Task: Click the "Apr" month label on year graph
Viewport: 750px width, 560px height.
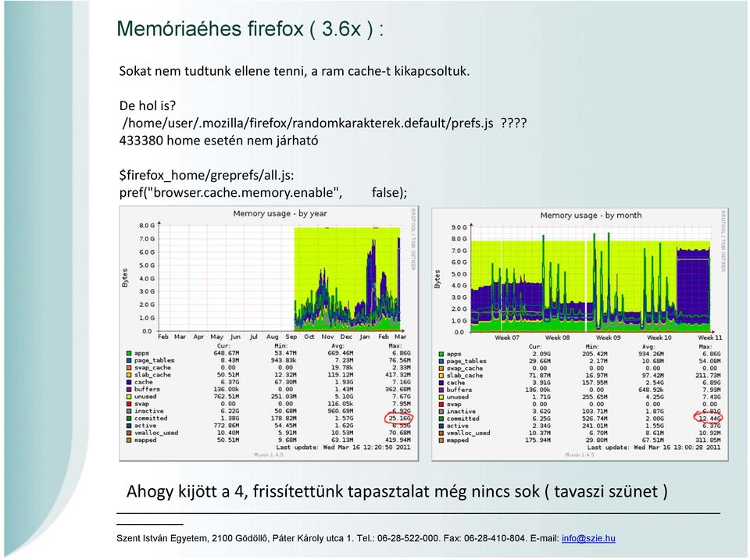Action: point(198,337)
